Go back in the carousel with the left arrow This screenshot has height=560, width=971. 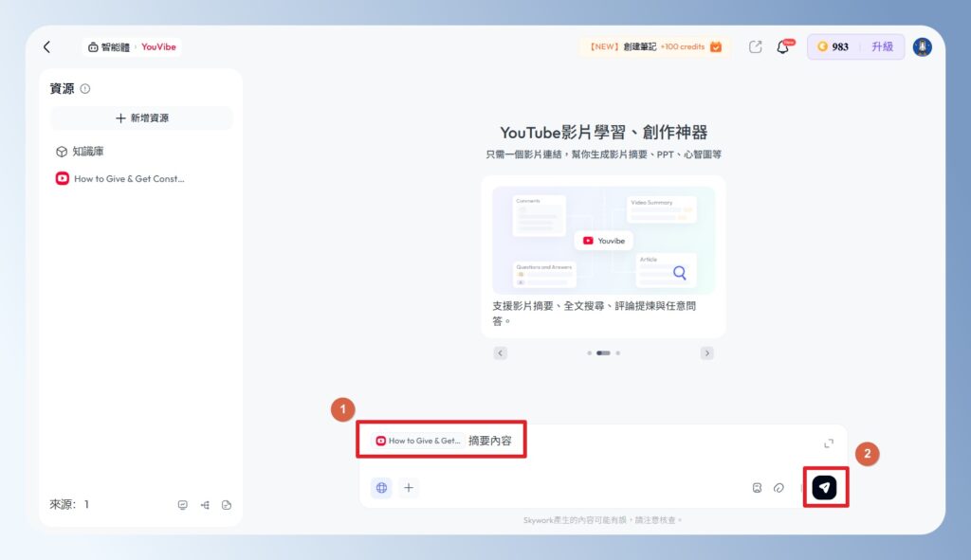click(x=501, y=352)
